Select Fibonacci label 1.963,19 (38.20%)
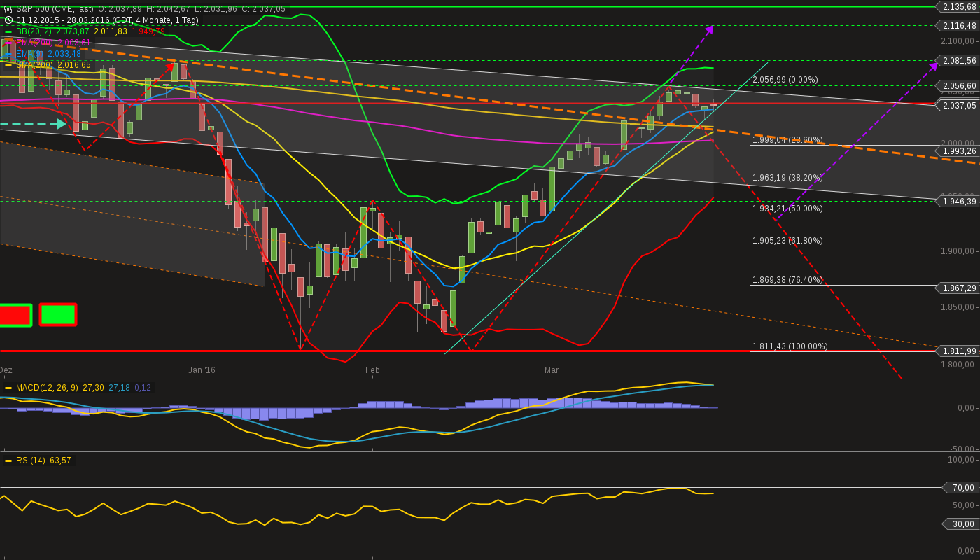This screenshot has width=980, height=560. [788, 178]
